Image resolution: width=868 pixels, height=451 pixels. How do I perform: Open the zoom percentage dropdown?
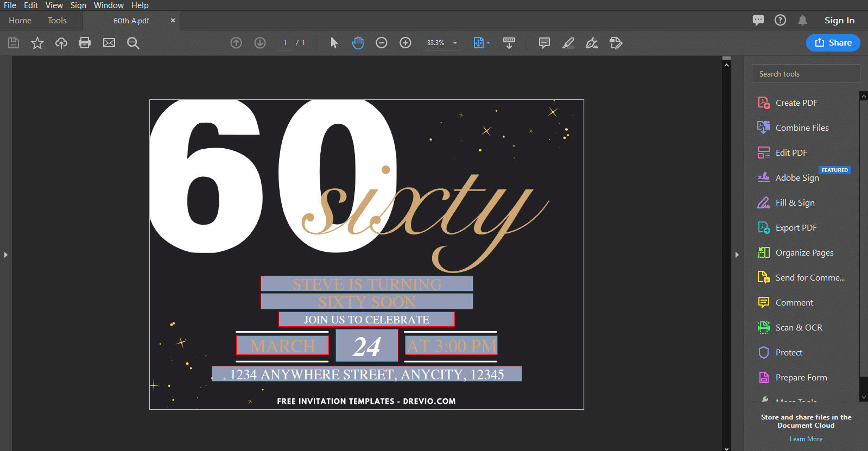point(455,43)
